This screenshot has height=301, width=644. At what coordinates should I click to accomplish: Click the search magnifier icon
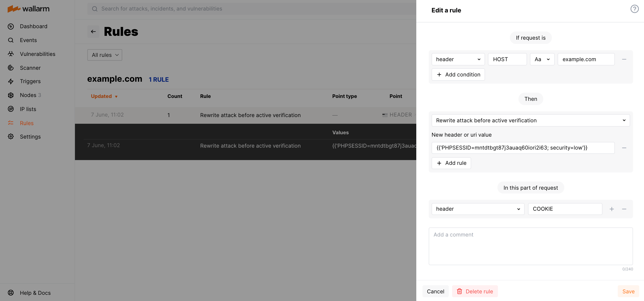[95, 9]
